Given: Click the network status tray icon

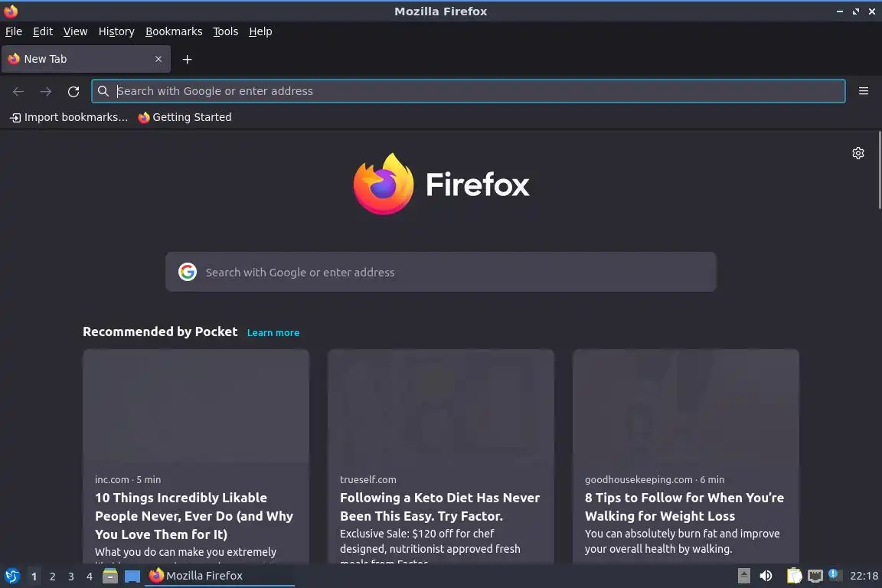Looking at the screenshot, I should coord(815,576).
